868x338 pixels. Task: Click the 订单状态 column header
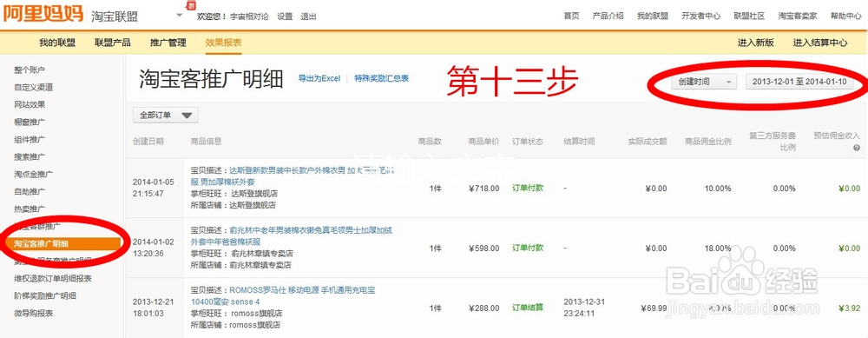coord(528,142)
